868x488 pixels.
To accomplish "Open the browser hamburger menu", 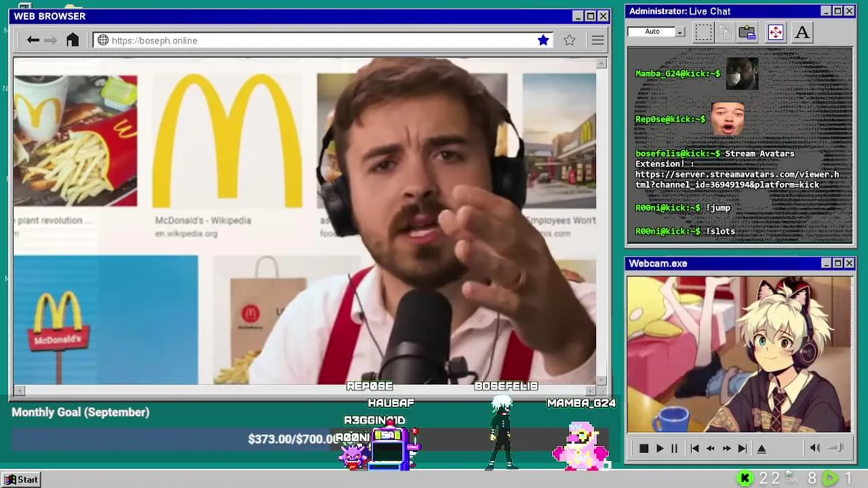I will click(x=597, y=40).
